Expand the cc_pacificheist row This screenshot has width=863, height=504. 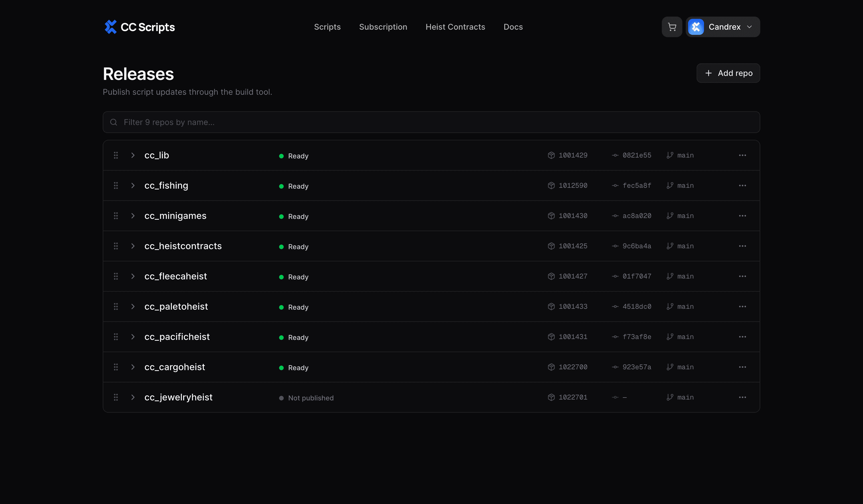click(133, 336)
